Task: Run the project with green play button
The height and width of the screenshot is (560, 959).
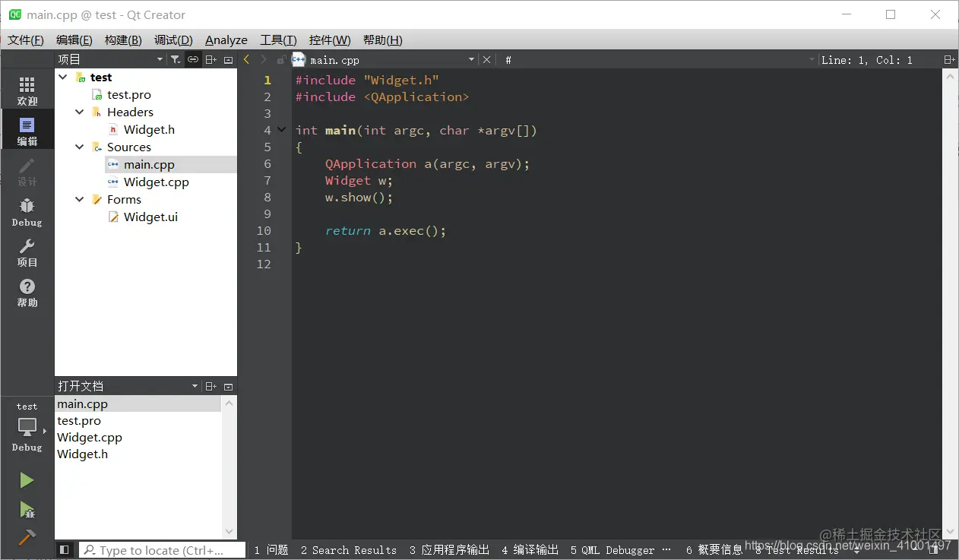Action: tap(27, 480)
